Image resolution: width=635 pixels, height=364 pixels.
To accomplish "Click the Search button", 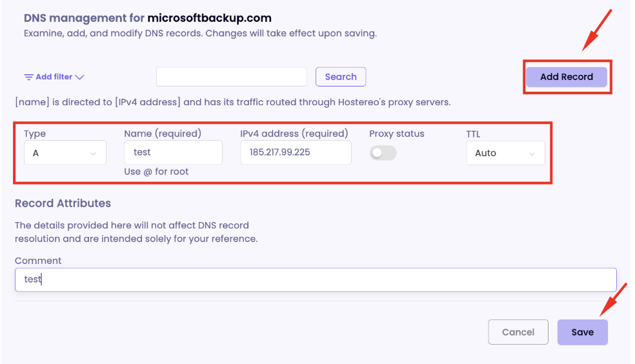I will (341, 77).
